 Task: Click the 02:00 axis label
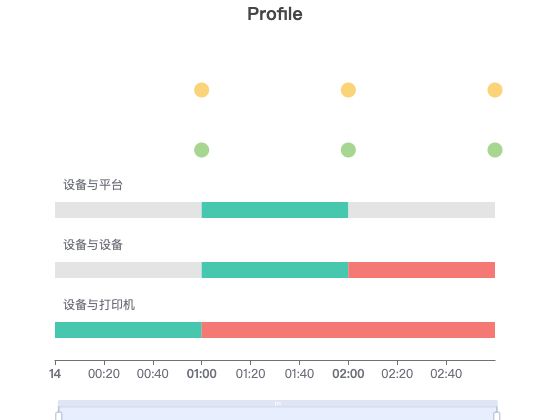coord(348,374)
